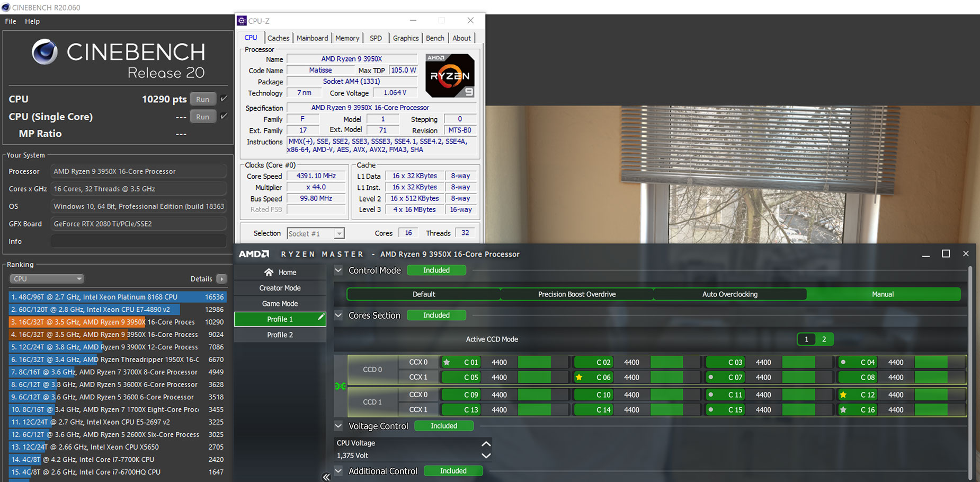
Task: Collapse the Voltage Control section
Action: [x=338, y=426]
